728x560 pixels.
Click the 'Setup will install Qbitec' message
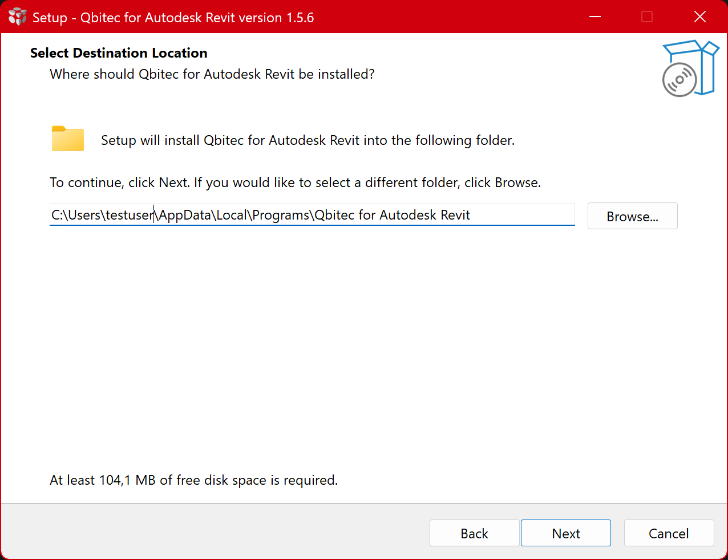pos(308,140)
